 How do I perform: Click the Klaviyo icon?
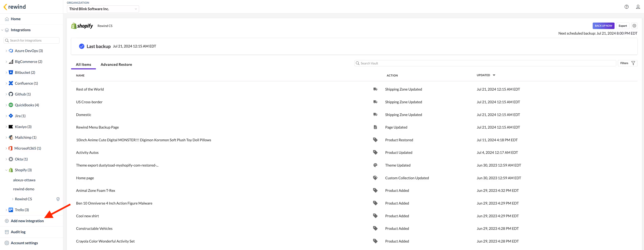(x=11, y=127)
